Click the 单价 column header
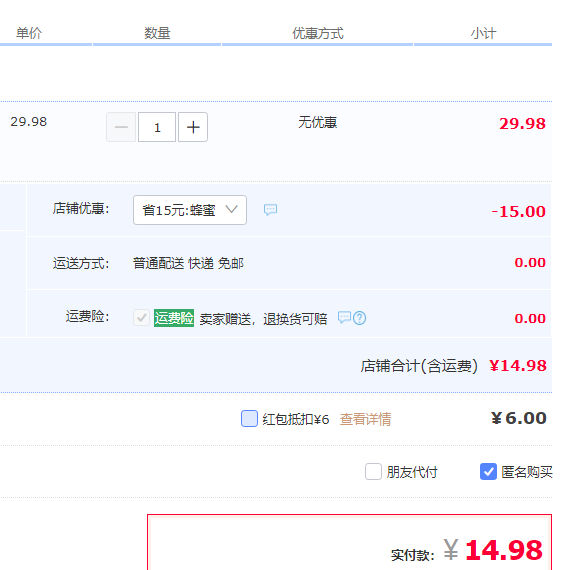This screenshot has height=570, width=581. point(29,33)
